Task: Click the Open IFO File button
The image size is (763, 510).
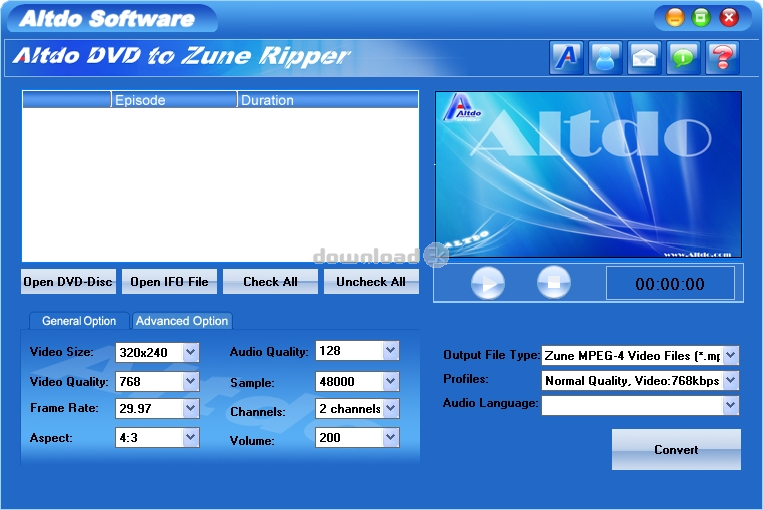Action: (x=169, y=282)
